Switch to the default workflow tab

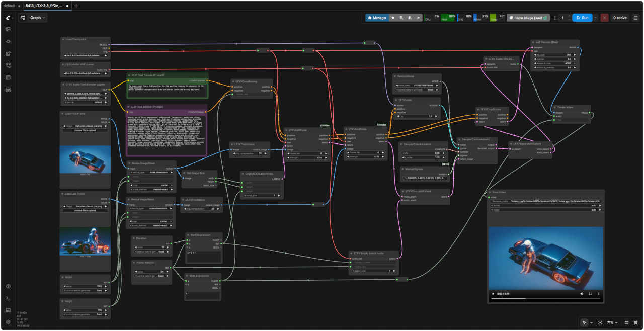(x=10, y=6)
